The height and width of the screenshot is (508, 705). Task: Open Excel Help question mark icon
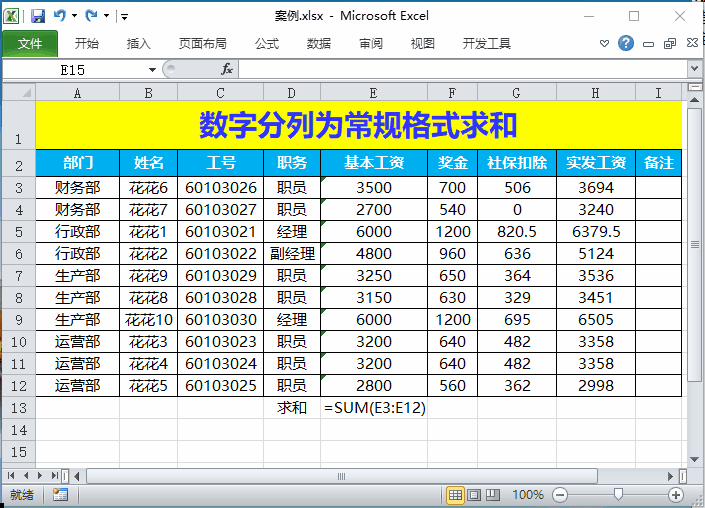pyautogui.click(x=626, y=44)
